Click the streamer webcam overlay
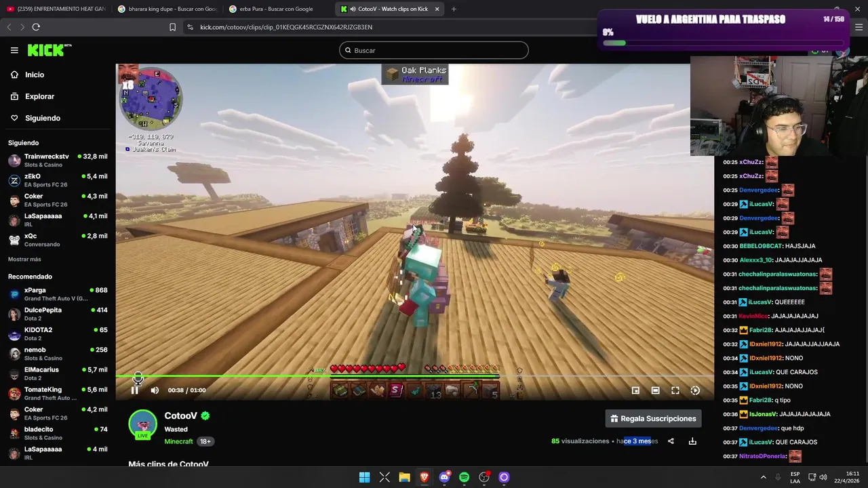The image size is (868, 488). point(770,106)
